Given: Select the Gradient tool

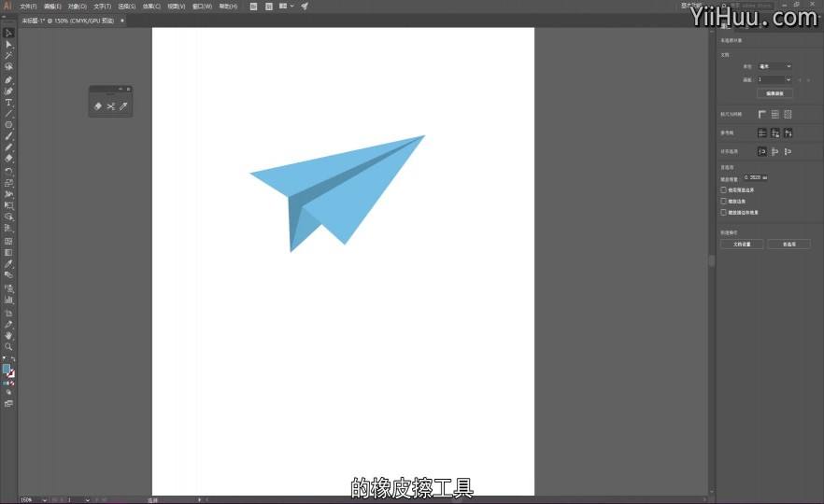Looking at the screenshot, I should coord(8,253).
